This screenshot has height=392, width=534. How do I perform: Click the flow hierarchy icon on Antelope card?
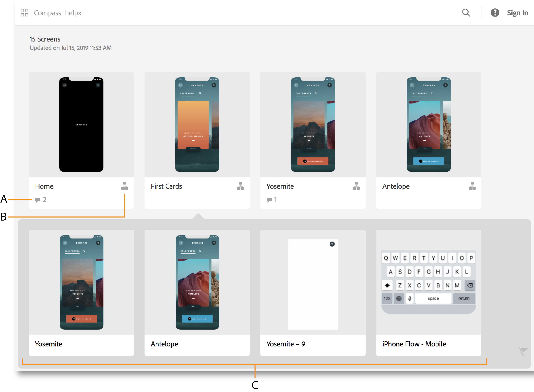472,186
